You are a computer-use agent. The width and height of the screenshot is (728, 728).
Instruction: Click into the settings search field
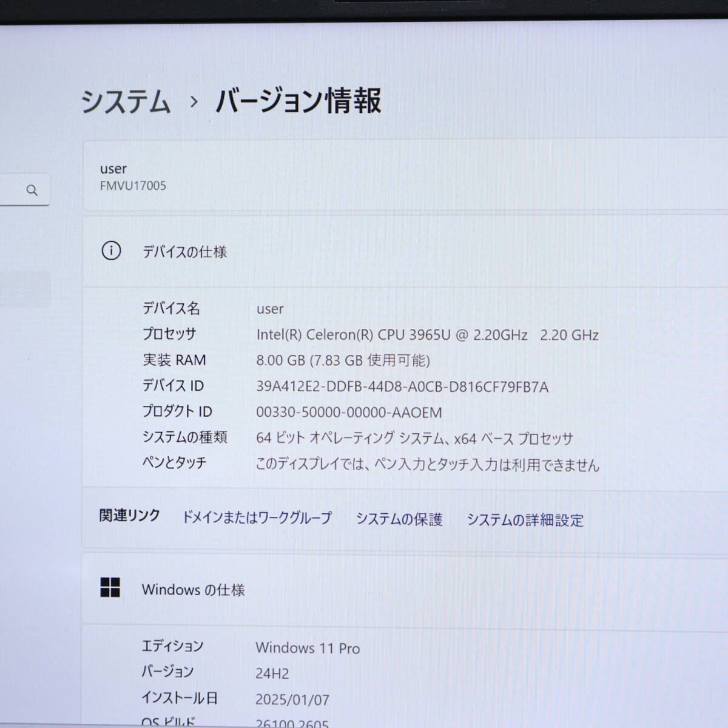[x=24, y=190]
